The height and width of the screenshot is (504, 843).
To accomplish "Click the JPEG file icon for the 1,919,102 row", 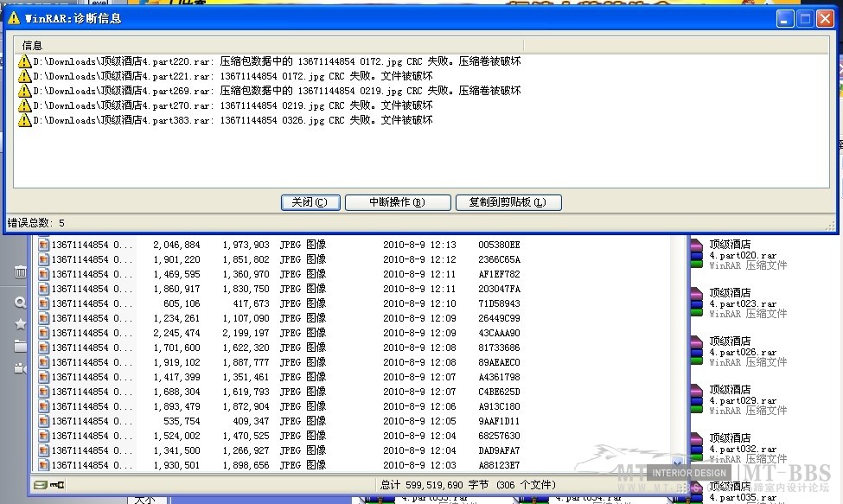I will [43, 363].
